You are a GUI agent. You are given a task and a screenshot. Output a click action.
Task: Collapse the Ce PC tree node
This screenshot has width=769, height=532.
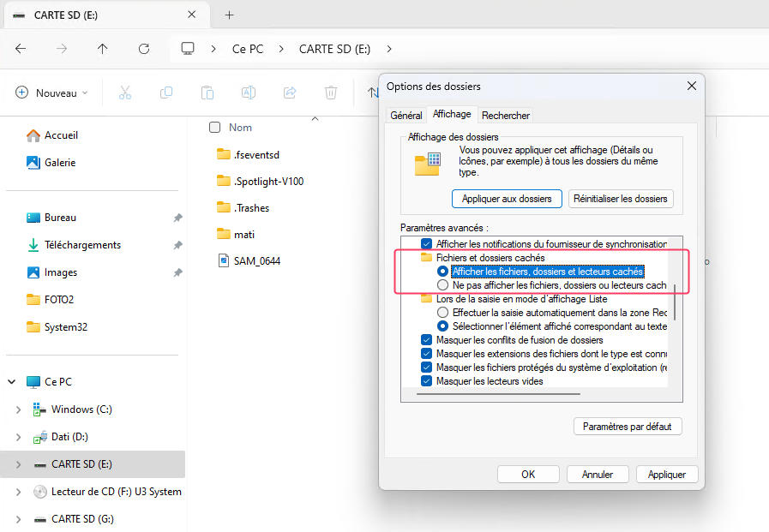(x=9, y=381)
